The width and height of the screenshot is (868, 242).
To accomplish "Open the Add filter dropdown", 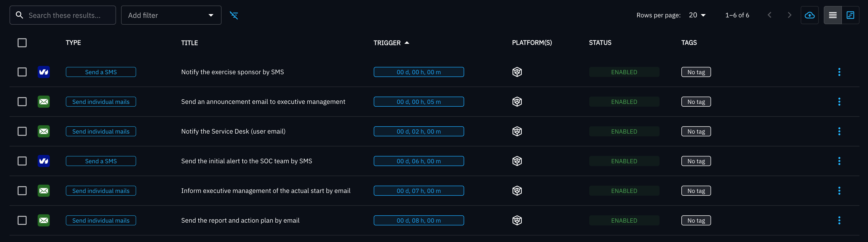I will tap(171, 15).
